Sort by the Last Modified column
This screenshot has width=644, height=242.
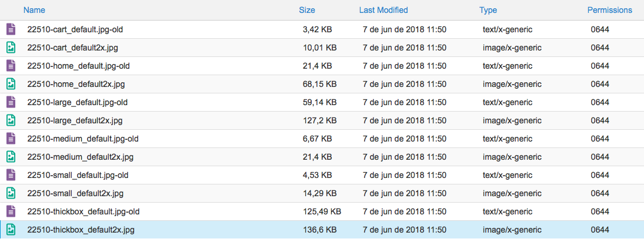pos(383,10)
